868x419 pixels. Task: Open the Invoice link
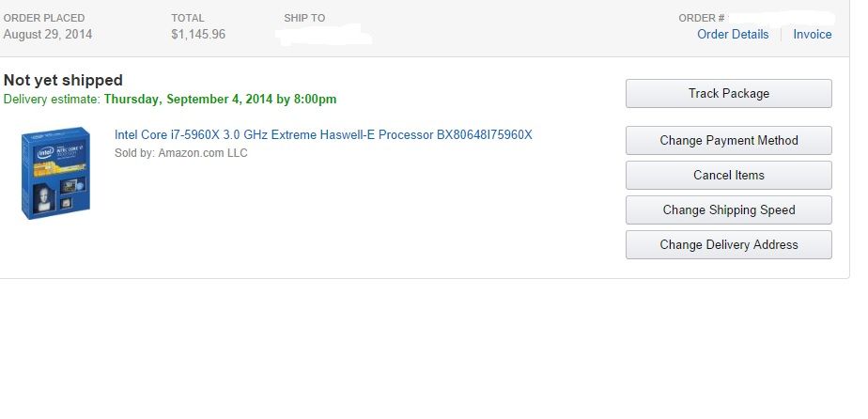coord(812,35)
